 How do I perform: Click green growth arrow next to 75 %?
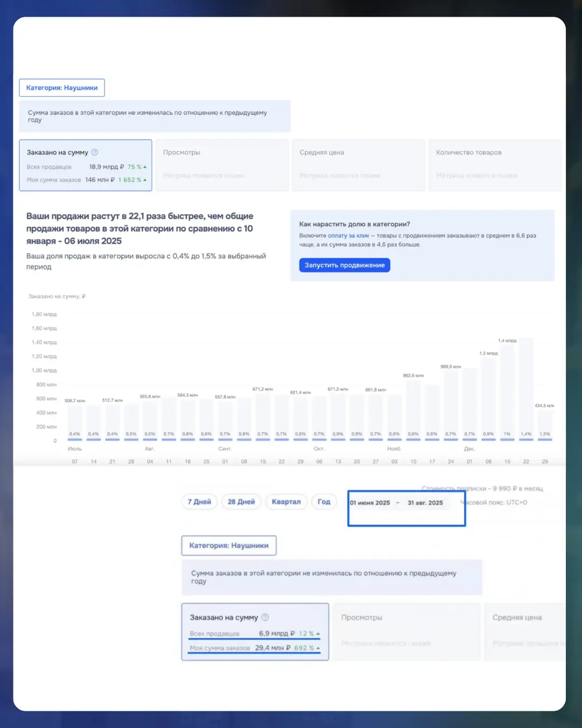(145, 167)
